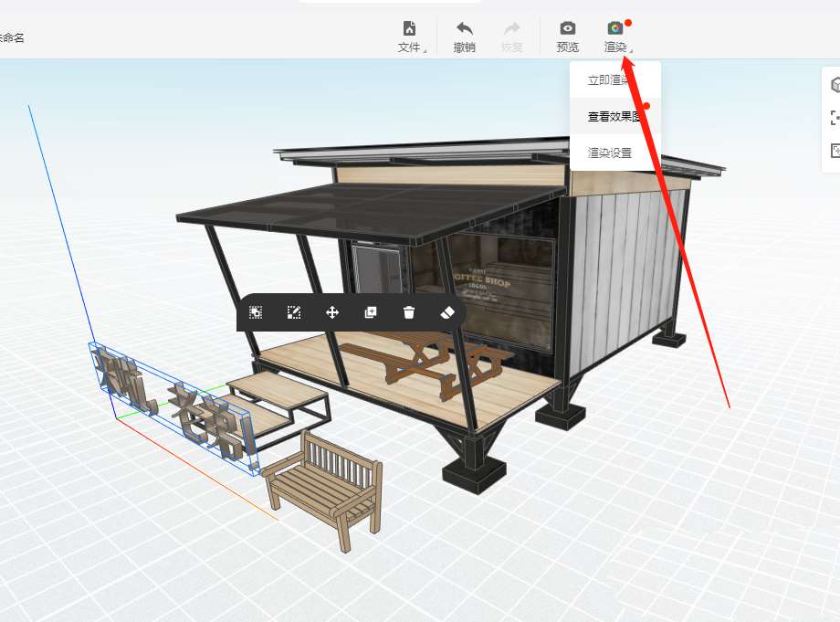Screen dimensions: 840x622
Task: Click the edit component pencil icon
Action: (294, 312)
